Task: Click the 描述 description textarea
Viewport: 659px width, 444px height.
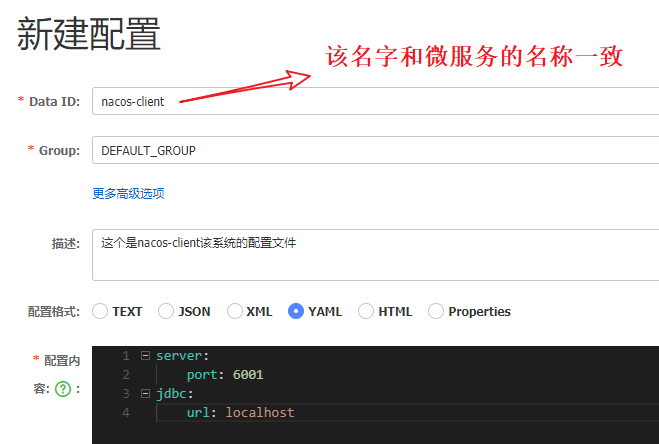Action: (375, 255)
